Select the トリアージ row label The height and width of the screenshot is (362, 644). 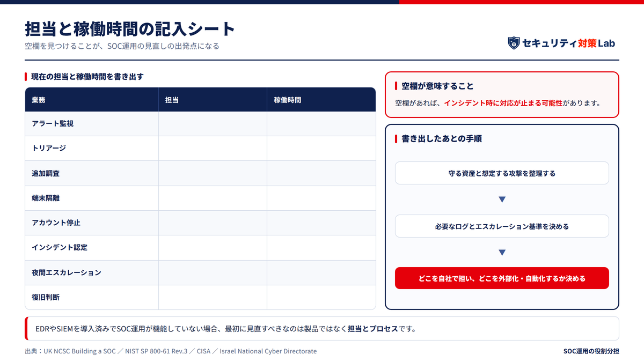point(49,148)
